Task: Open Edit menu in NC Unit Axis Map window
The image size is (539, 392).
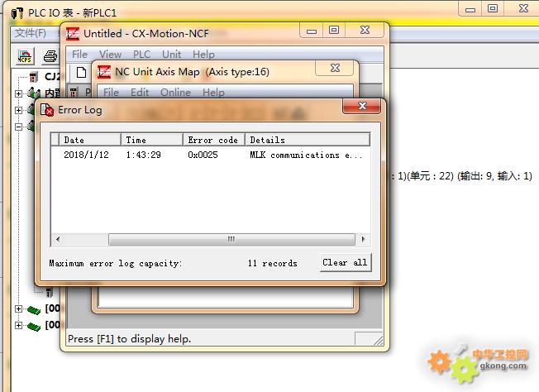Action: [140, 93]
